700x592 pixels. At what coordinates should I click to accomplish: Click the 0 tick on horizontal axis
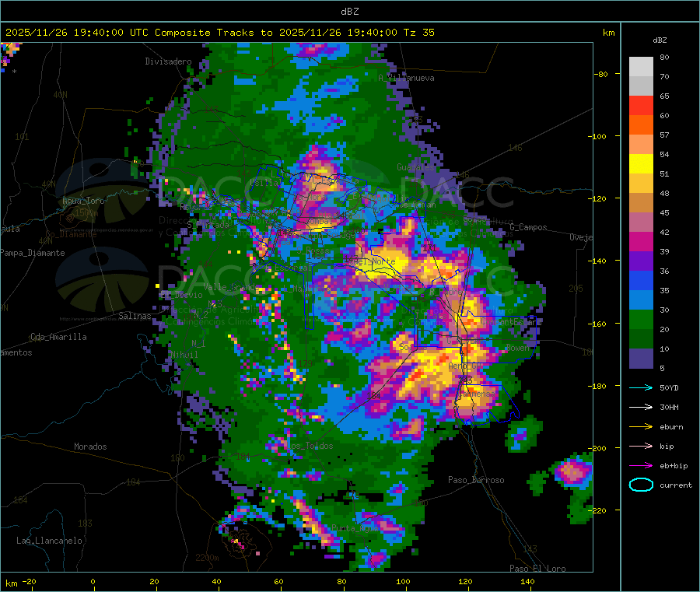pyautogui.click(x=93, y=581)
